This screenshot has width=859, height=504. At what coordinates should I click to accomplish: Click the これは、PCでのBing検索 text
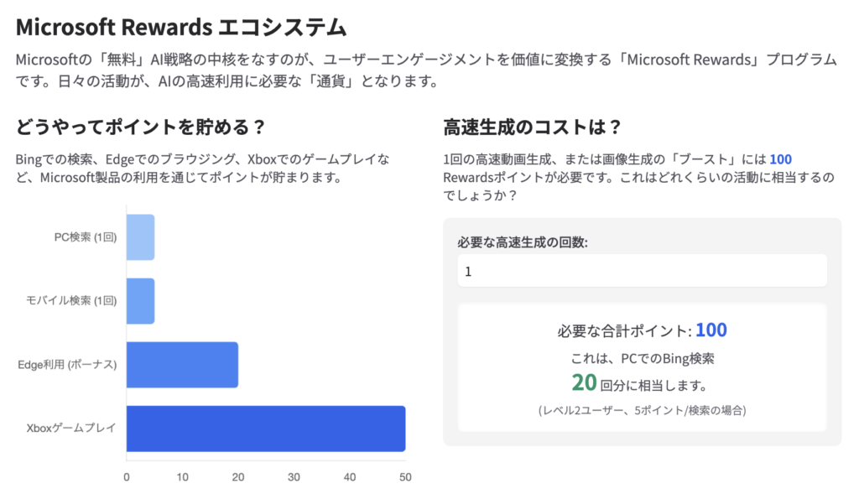642,358
